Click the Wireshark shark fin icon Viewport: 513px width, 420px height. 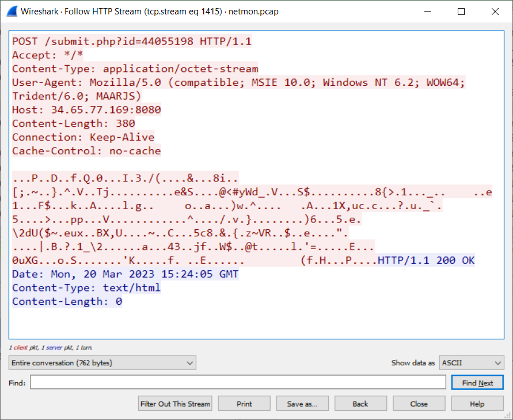12,12
